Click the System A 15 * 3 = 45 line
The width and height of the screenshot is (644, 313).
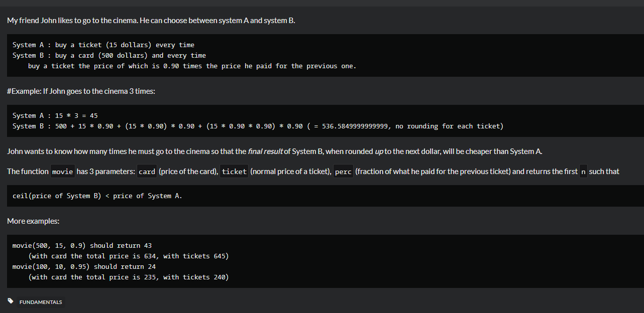pos(55,115)
